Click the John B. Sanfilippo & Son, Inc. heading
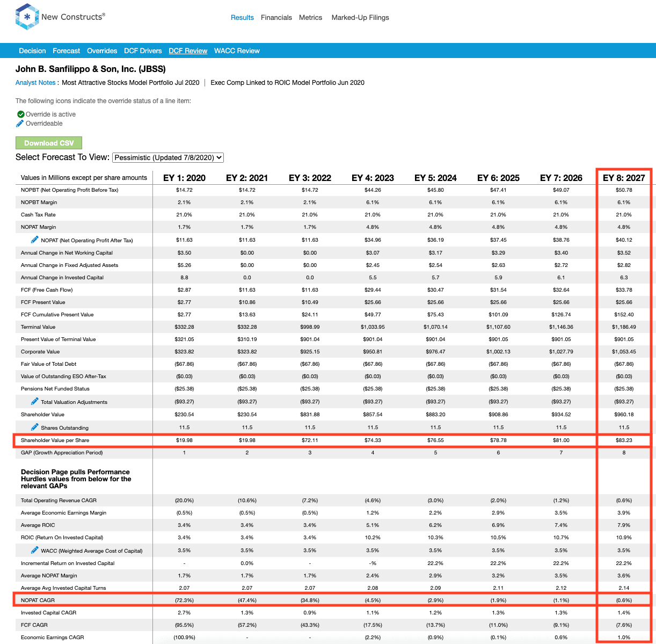Image resolution: width=656 pixels, height=644 pixels. pyautogui.click(x=91, y=69)
